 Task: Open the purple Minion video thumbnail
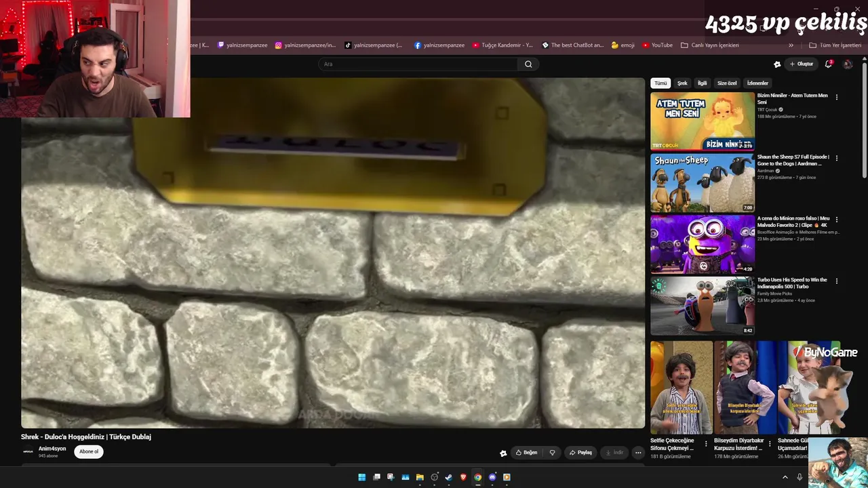[x=703, y=244]
